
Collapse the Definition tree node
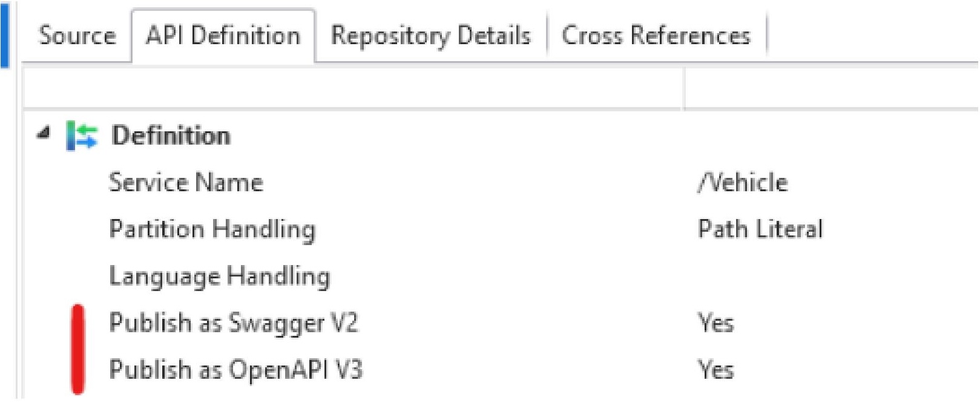point(43,134)
